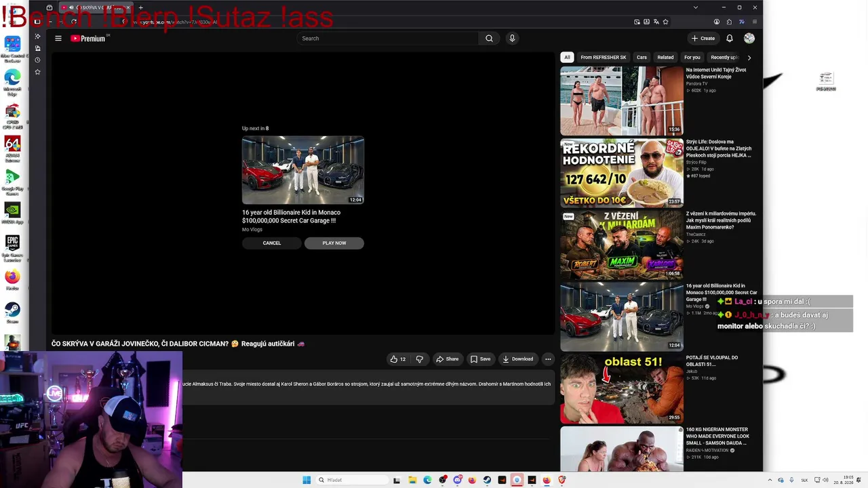Viewport: 868px width, 488px height.
Task: Reload the page in the browser
Action: click(73, 22)
